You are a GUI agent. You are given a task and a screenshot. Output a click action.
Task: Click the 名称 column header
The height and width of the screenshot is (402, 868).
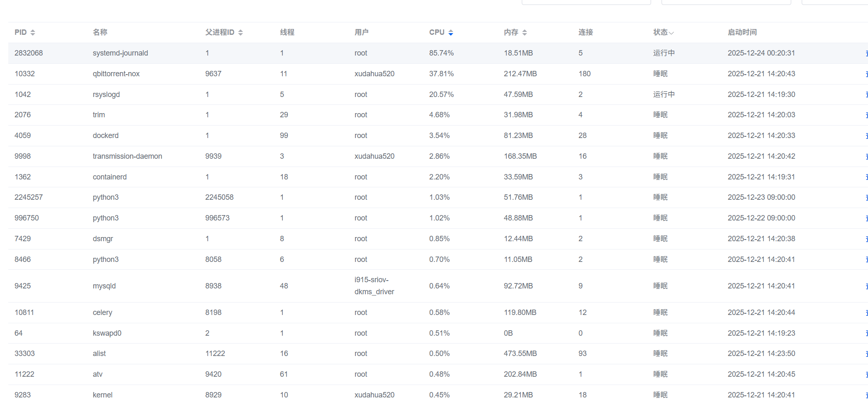[100, 32]
